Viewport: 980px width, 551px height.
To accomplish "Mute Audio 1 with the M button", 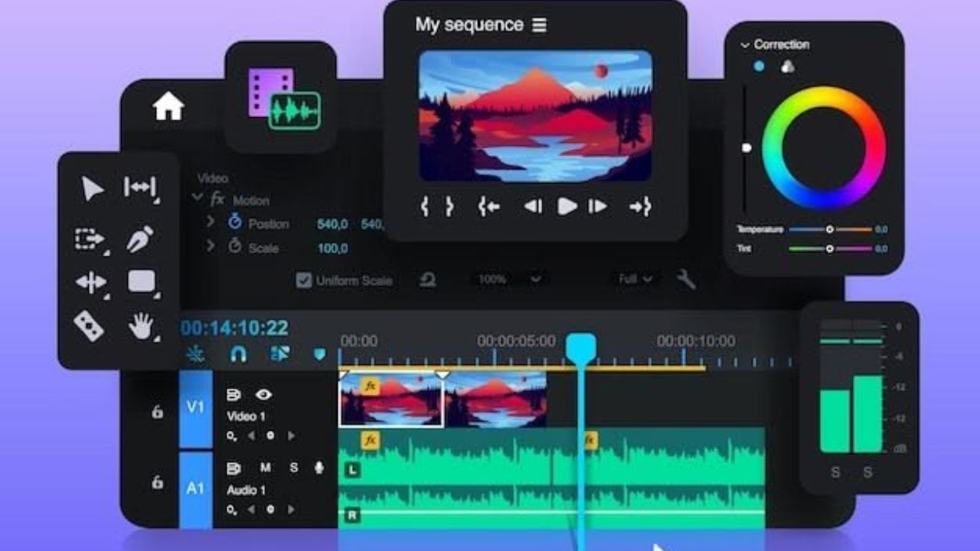I will [x=266, y=468].
